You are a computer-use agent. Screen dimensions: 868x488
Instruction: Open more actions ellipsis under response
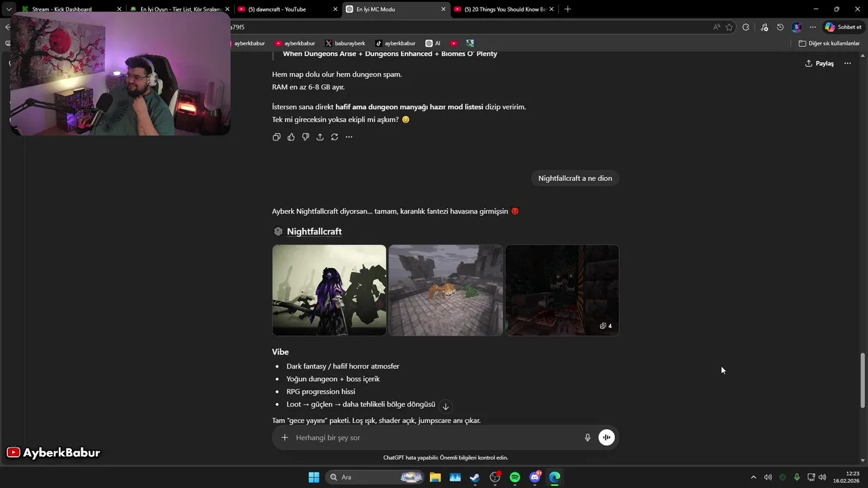(x=349, y=137)
